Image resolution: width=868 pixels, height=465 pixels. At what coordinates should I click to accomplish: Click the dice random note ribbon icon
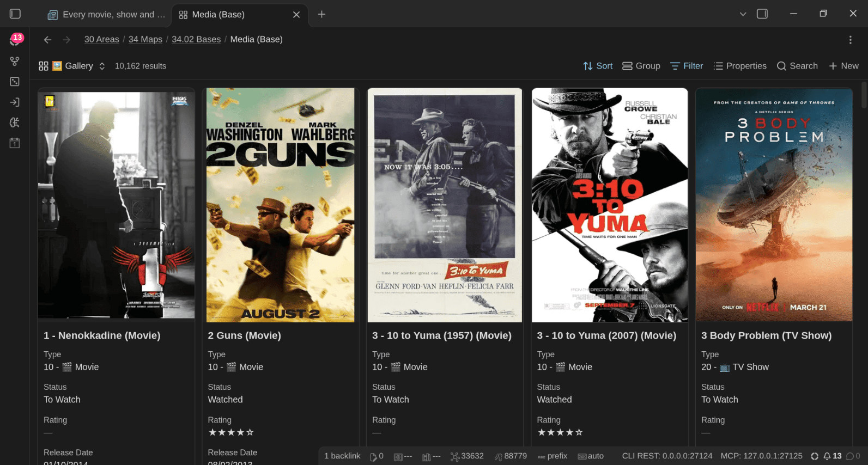coord(15,82)
